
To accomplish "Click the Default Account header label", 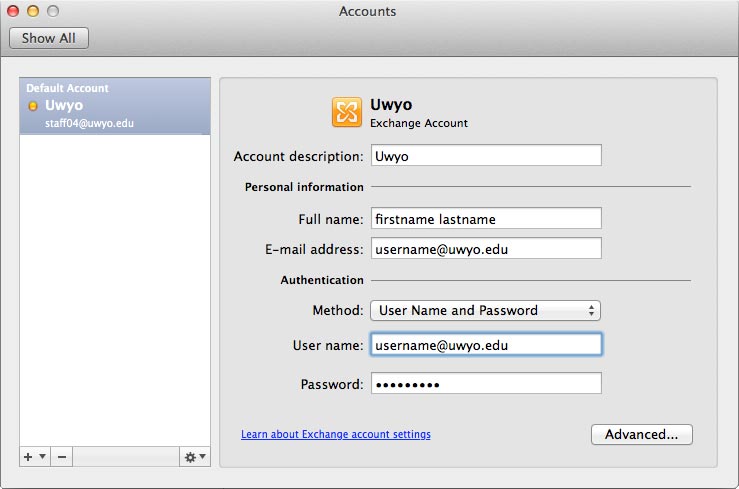I will point(67,88).
